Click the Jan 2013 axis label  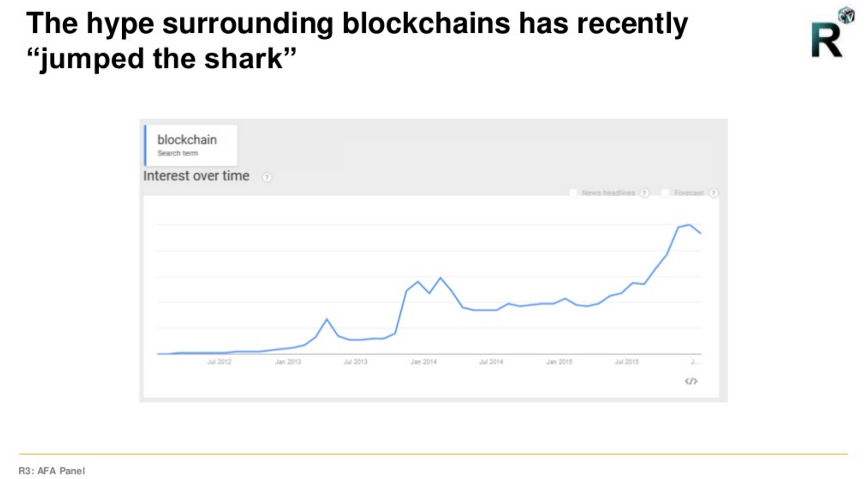point(288,362)
